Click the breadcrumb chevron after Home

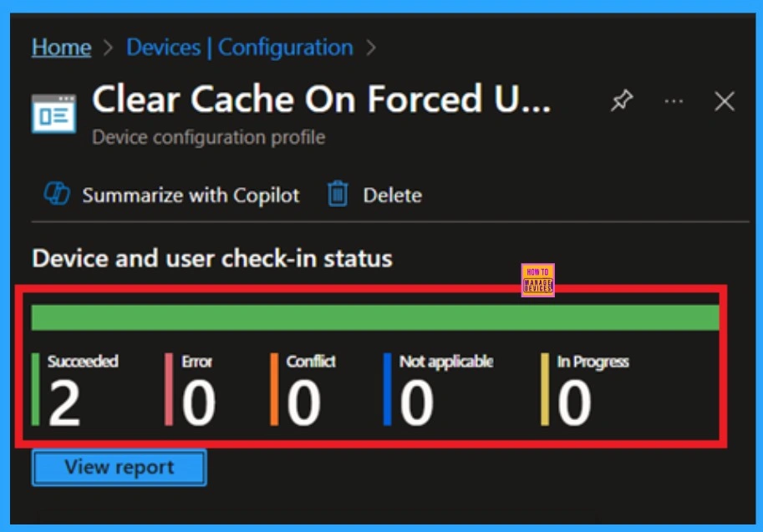tap(108, 48)
